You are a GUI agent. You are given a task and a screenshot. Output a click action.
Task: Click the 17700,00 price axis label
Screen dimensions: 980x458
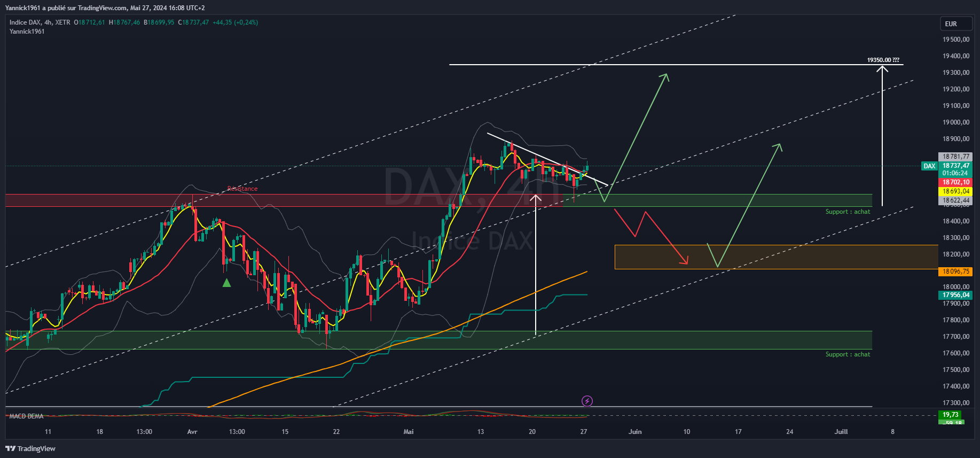click(956, 337)
